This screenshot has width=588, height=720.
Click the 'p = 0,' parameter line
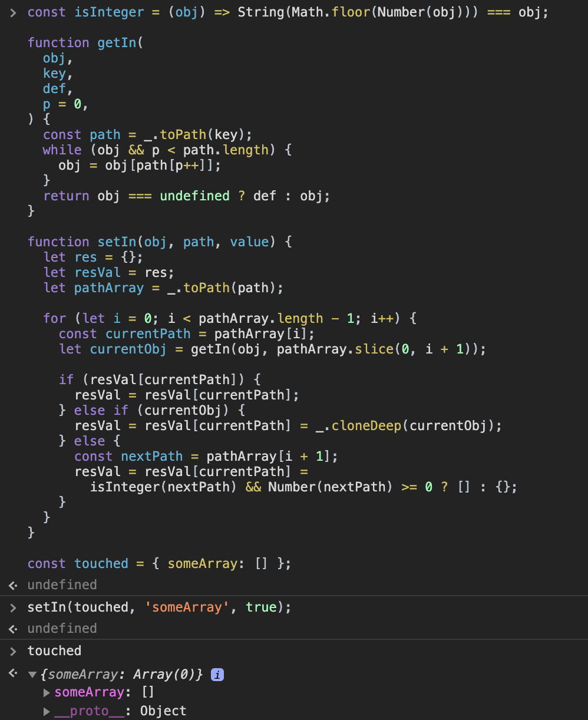[65, 104]
